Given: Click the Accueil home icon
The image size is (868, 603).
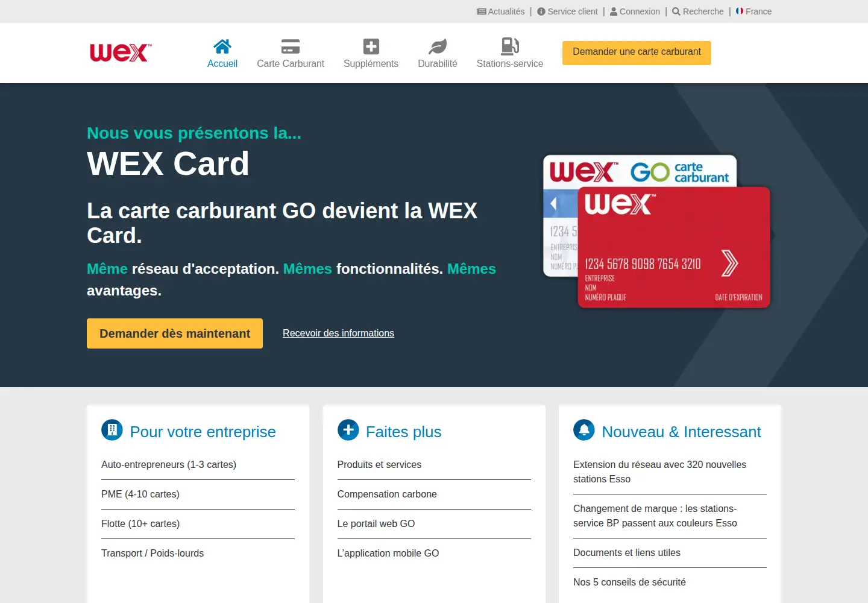Looking at the screenshot, I should [222, 46].
